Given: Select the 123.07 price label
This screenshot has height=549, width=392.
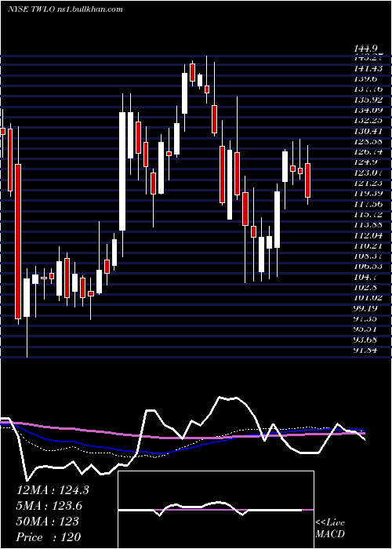Looking at the screenshot, I should (x=368, y=173).
